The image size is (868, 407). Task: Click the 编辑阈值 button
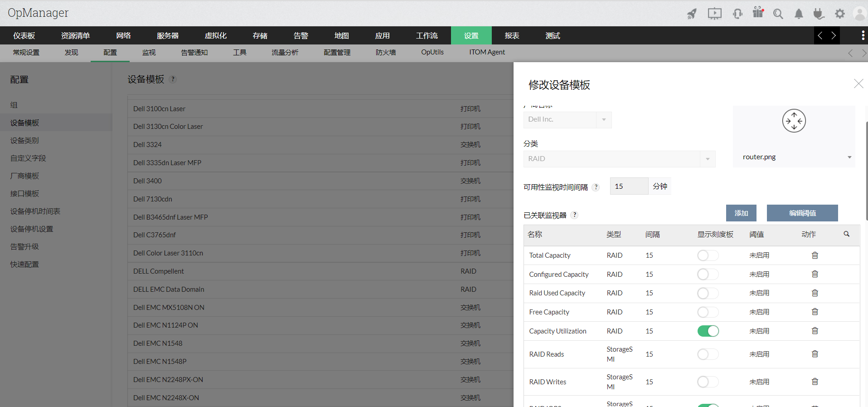[802, 213]
